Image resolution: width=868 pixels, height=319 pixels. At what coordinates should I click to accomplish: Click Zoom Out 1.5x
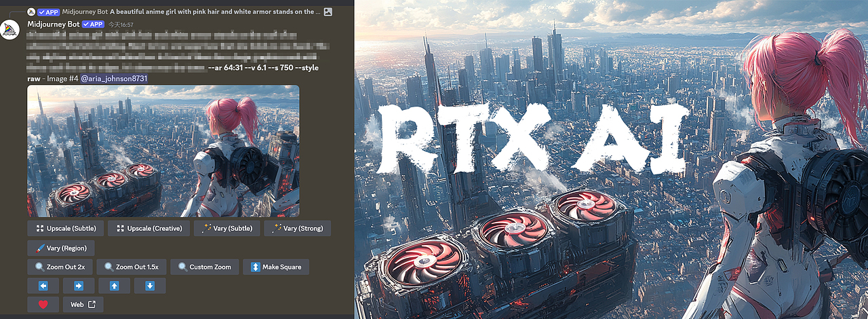tap(132, 267)
